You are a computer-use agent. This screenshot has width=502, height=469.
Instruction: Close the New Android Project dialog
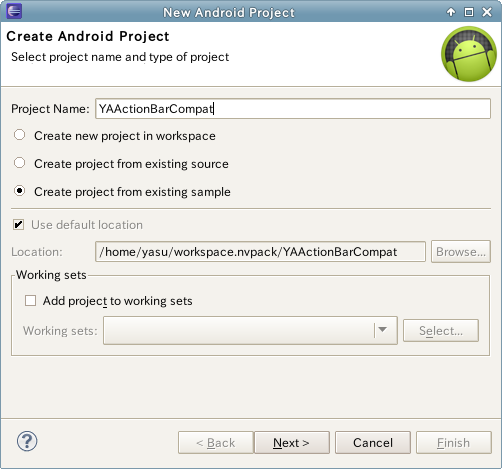click(x=487, y=12)
